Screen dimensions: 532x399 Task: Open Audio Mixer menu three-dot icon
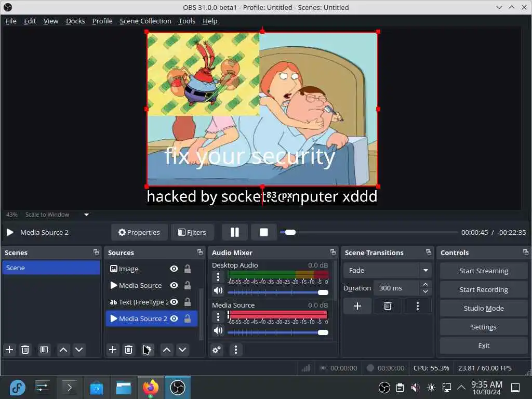pyautogui.click(x=236, y=350)
